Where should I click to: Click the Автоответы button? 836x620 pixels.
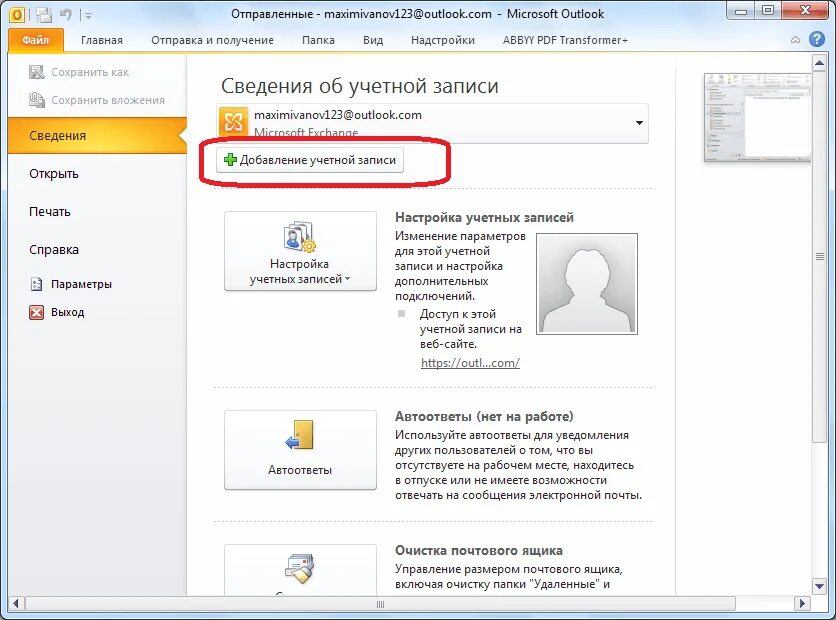pyautogui.click(x=300, y=450)
